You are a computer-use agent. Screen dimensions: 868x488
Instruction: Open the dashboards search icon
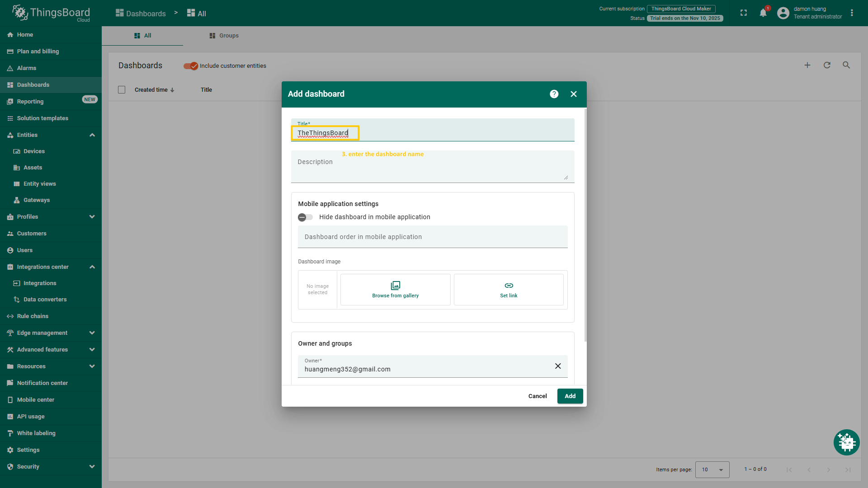click(846, 65)
